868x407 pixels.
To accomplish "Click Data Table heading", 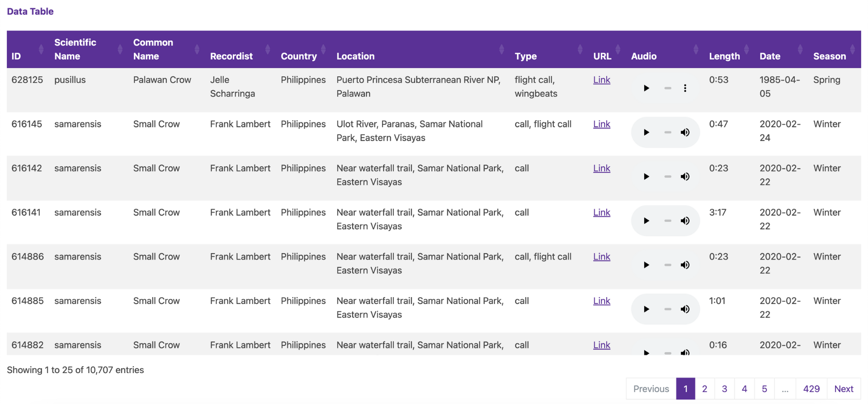I will (30, 11).
